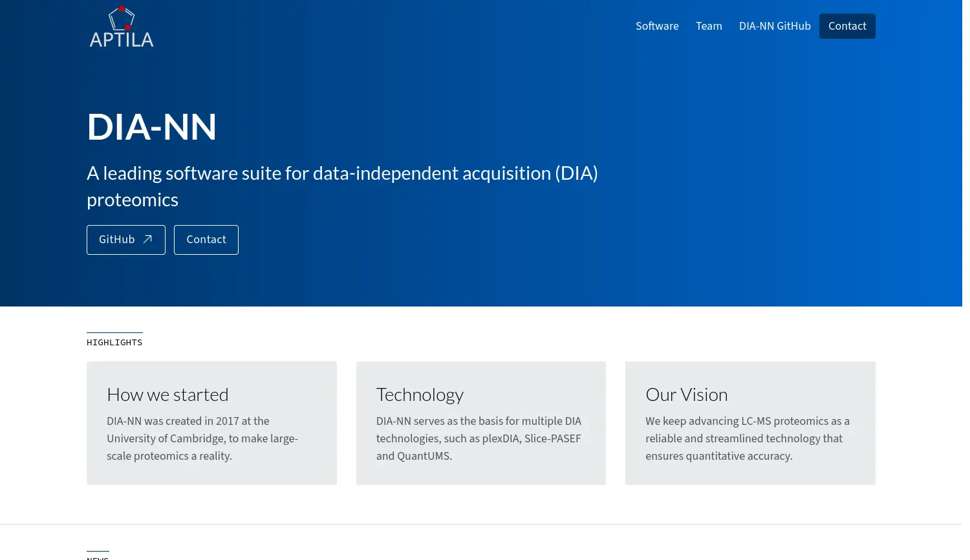
Task: Click the proteomics tagline under DIA-NN
Action: (342, 186)
